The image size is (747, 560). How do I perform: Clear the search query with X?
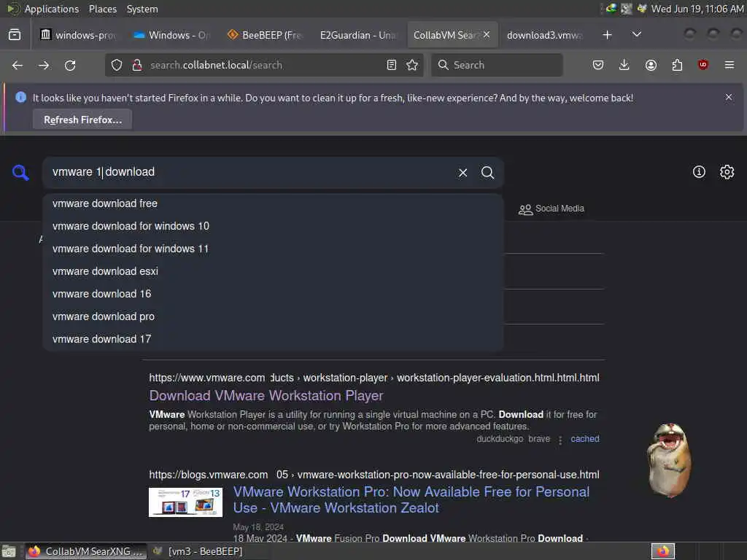click(462, 172)
